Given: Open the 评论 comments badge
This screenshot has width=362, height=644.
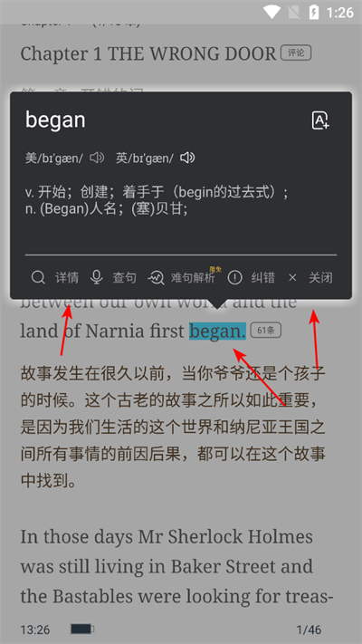Looking at the screenshot, I should click(x=296, y=53).
